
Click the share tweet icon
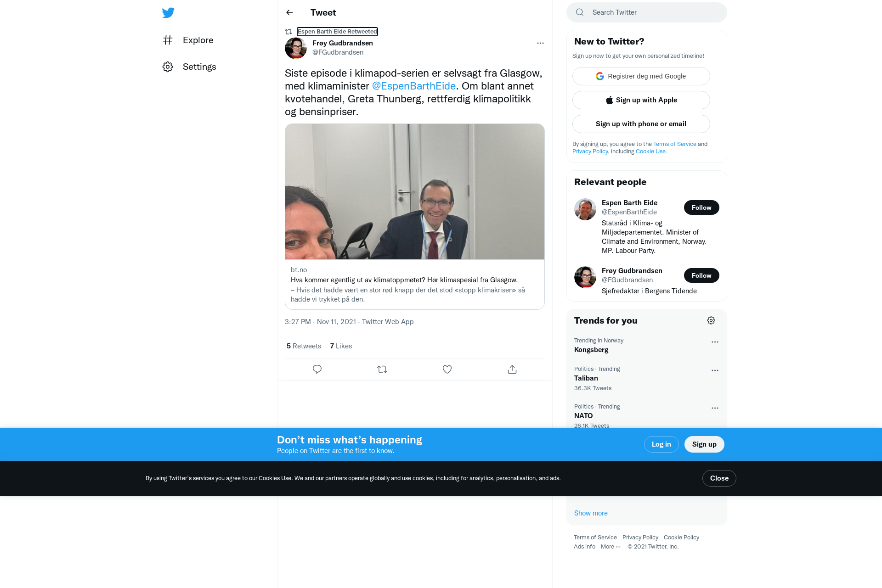point(512,370)
